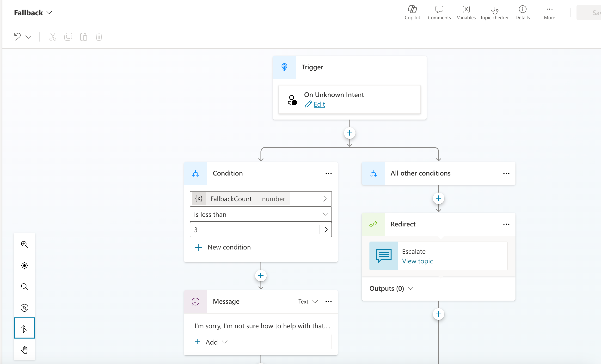Run the Topic checker
The width and height of the screenshot is (601, 364).
(494, 12)
